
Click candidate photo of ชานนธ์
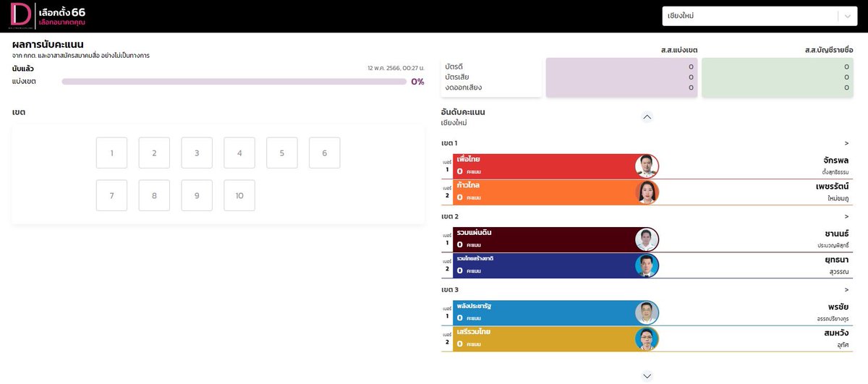[x=647, y=239]
